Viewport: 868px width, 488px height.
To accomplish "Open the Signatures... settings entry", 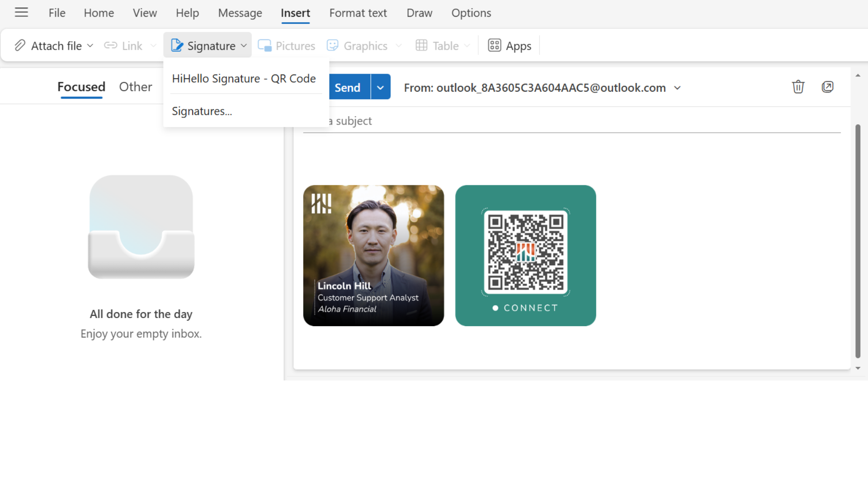I will (202, 111).
